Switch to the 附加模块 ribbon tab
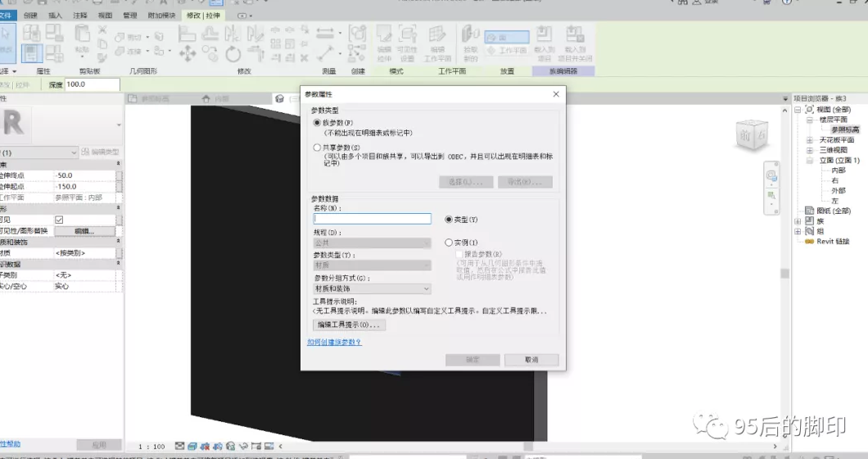 click(x=161, y=16)
